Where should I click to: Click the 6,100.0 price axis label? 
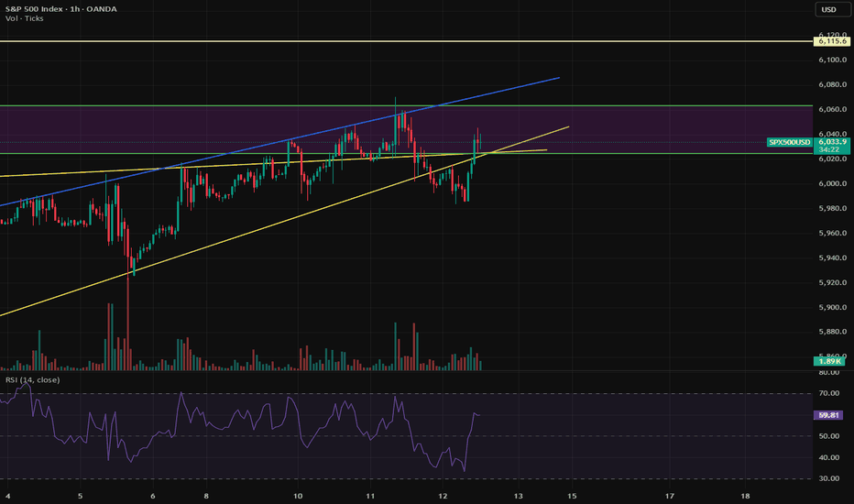[832, 60]
